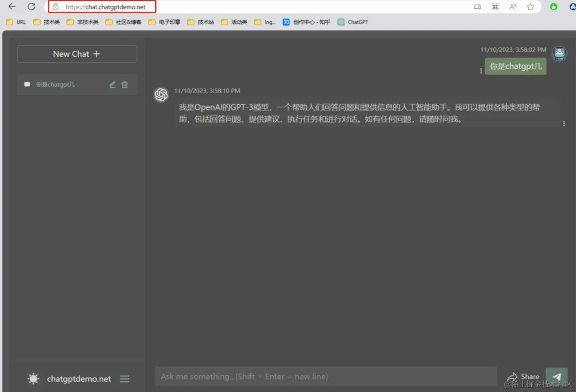
Task: Open the three-dot options beside the assistant reply
Action: click(564, 124)
